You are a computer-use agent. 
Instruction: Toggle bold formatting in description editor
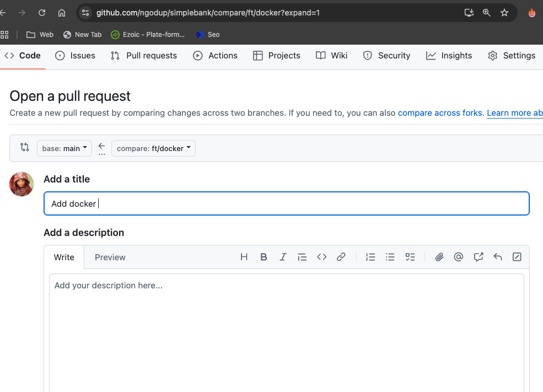[x=264, y=257]
